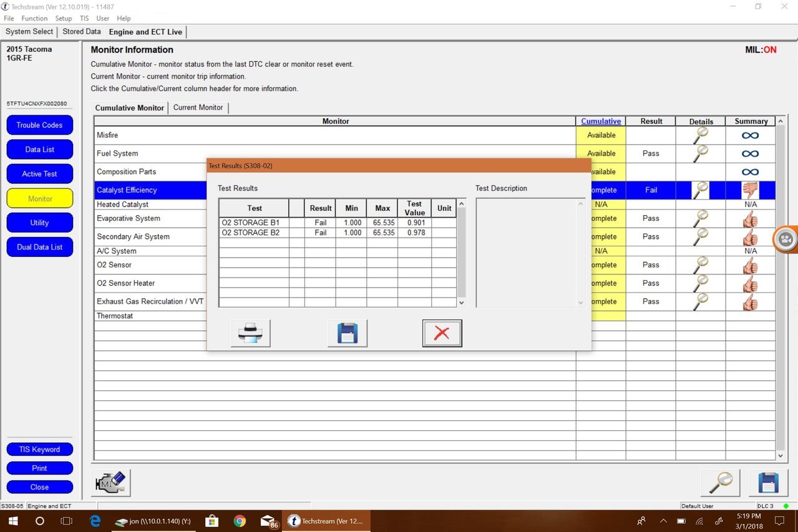This screenshot has height=532, width=798.
Task: Click O2 Sensor Heater thumbs-up icon
Action: tap(750, 283)
